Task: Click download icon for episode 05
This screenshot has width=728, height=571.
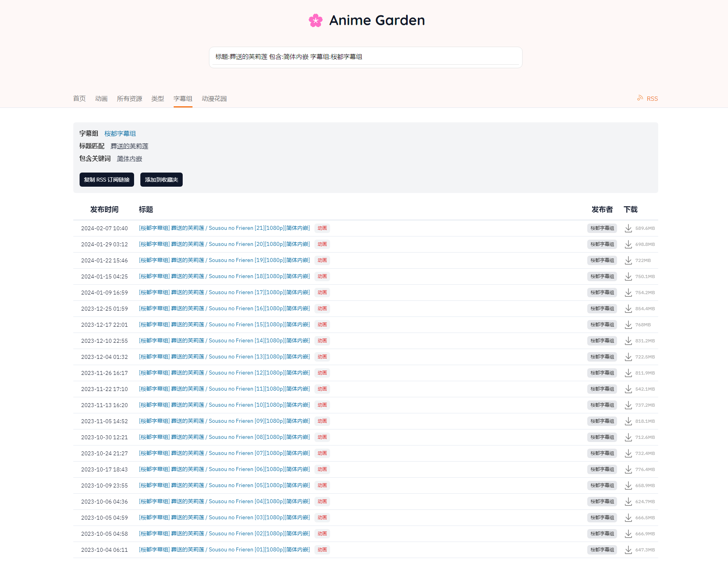Action: [628, 486]
